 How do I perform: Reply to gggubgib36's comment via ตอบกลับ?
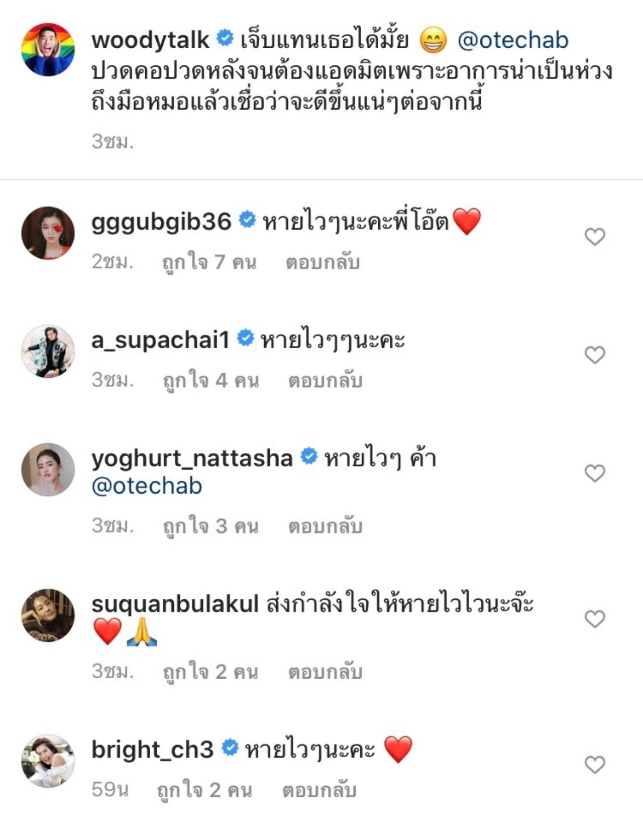pyautogui.click(x=323, y=262)
